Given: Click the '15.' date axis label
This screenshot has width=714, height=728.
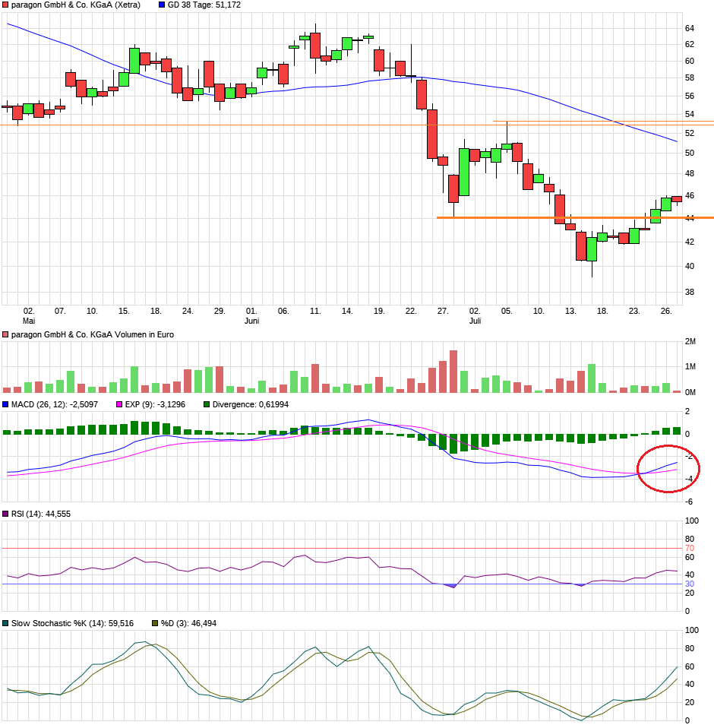Looking at the screenshot, I should (x=124, y=311).
